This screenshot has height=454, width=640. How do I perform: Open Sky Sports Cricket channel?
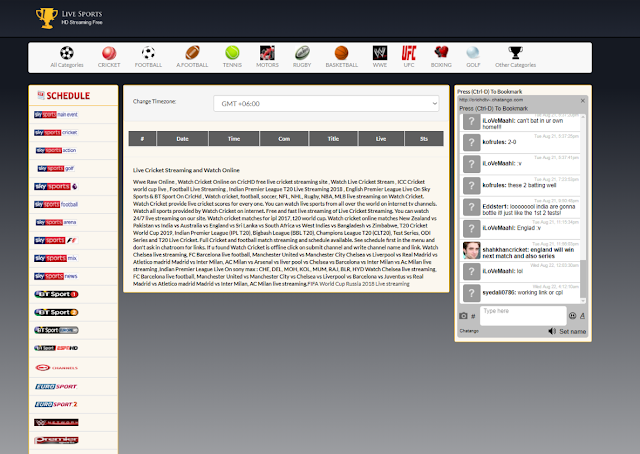click(x=56, y=133)
